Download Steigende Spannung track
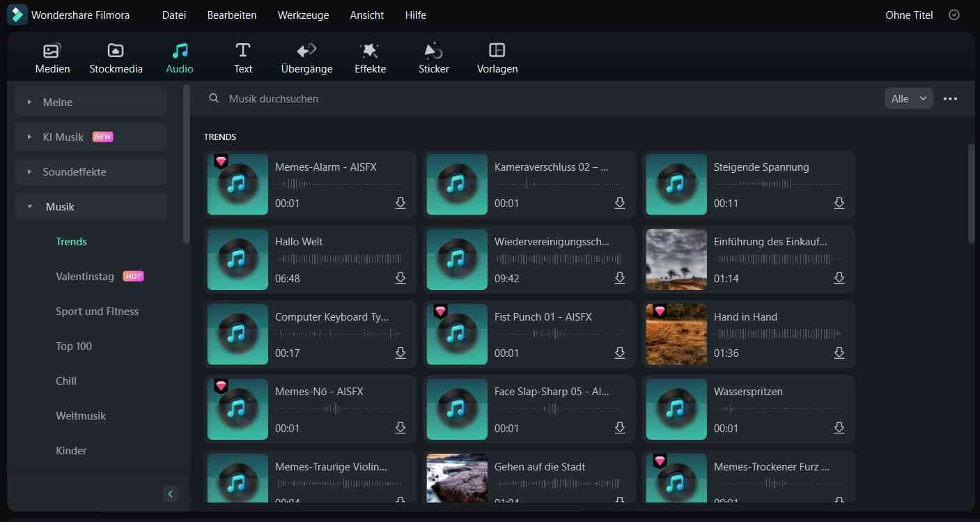Image resolution: width=980 pixels, height=522 pixels. point(839,203)
